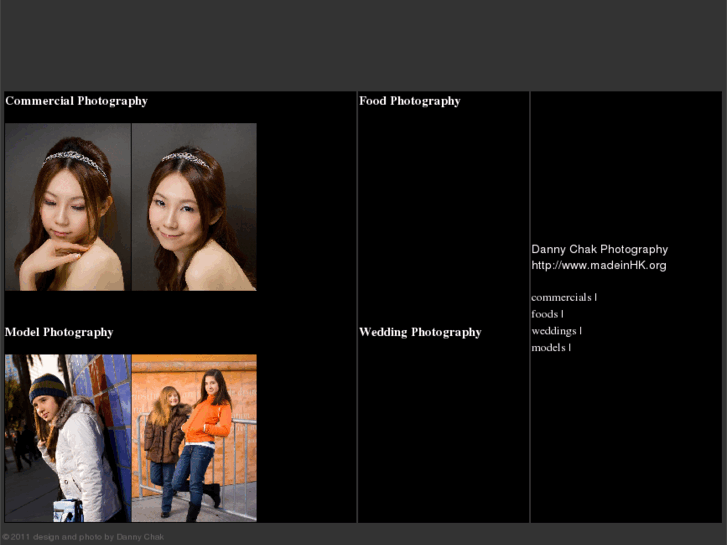Open the commercial photo with eyes closed
The width and height of the screenshot is (727, 545).
tap(68, 207)
